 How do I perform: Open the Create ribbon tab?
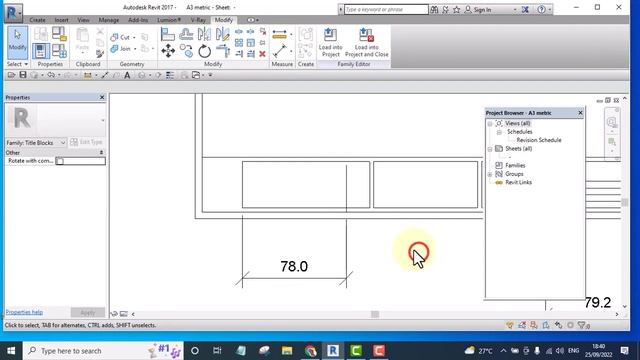click(37, 20)
